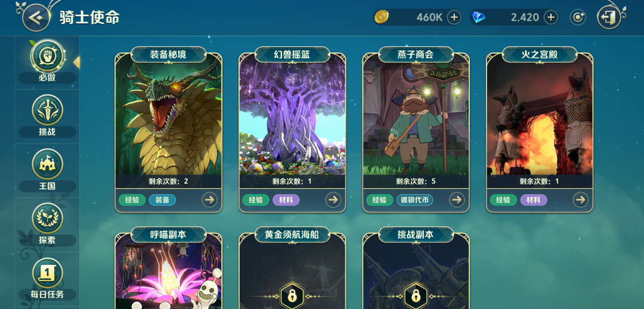Open the 呼喵副本 dungeon card
644x309 pixels.
(x=168, y=269)
